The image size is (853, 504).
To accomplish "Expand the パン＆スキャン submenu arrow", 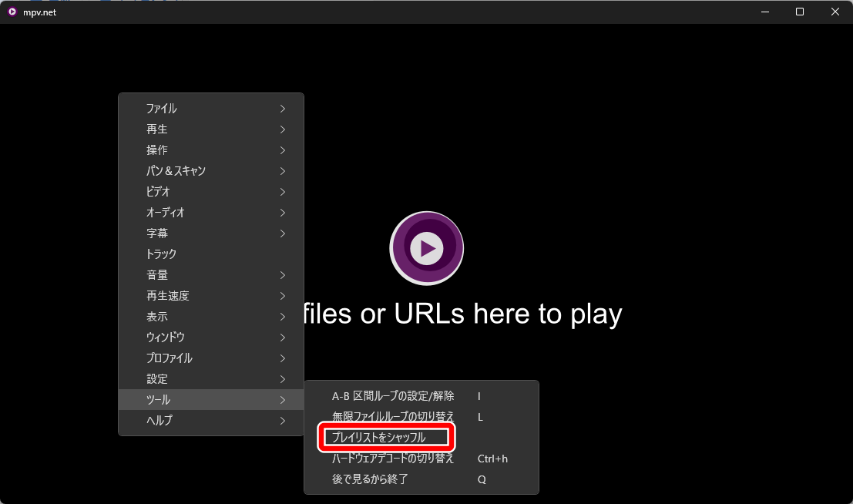I will 282,171.
